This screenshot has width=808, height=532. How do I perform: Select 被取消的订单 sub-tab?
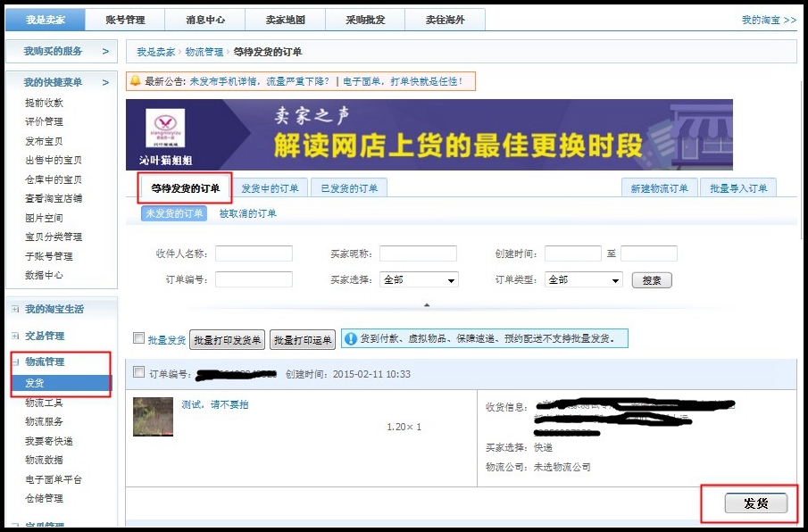pyautogui.click(x=248, y=213)
